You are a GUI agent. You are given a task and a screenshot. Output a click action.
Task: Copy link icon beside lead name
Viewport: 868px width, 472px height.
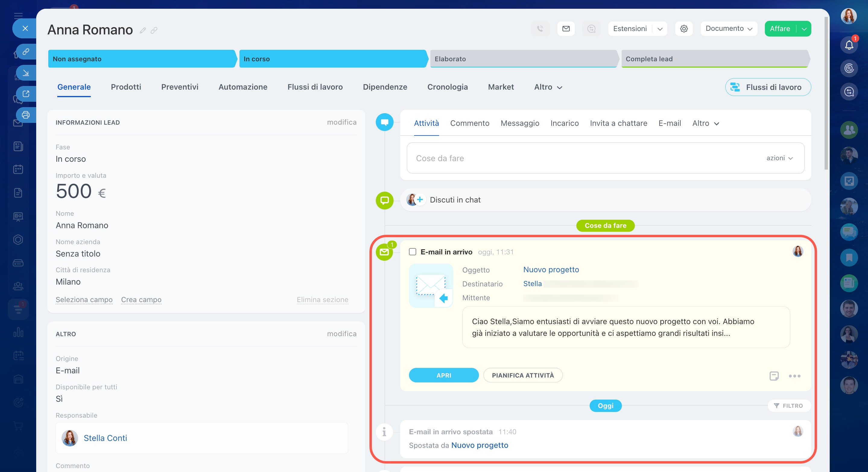(154, 30)
